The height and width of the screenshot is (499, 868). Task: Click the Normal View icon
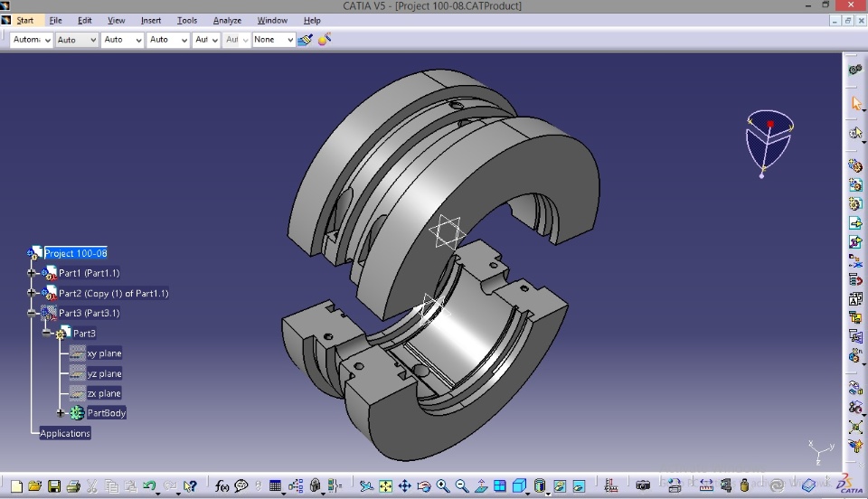(481, 486)
